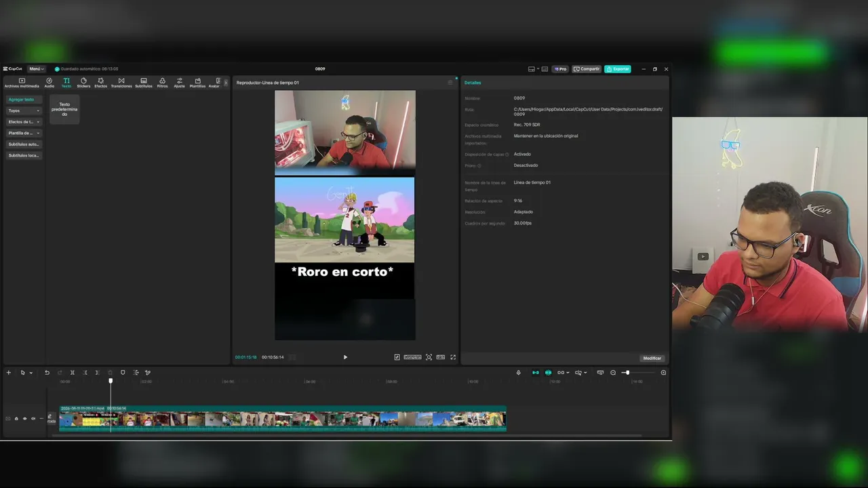Expand the Plantilla de texto category
868x488 pixels.
[24, 133]
